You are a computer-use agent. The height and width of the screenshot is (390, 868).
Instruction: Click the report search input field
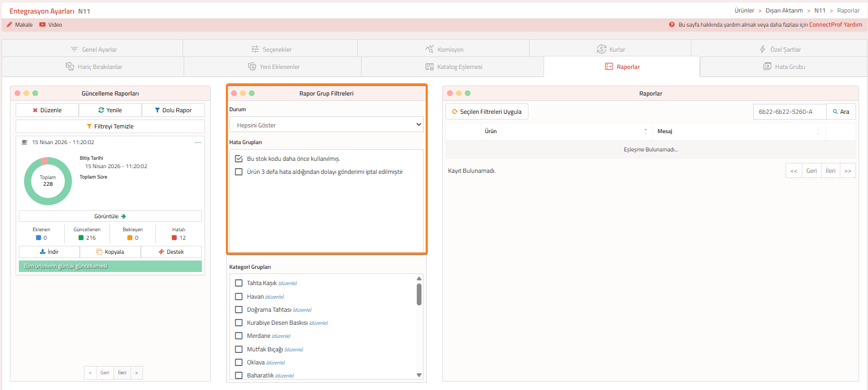coord(789,112)
